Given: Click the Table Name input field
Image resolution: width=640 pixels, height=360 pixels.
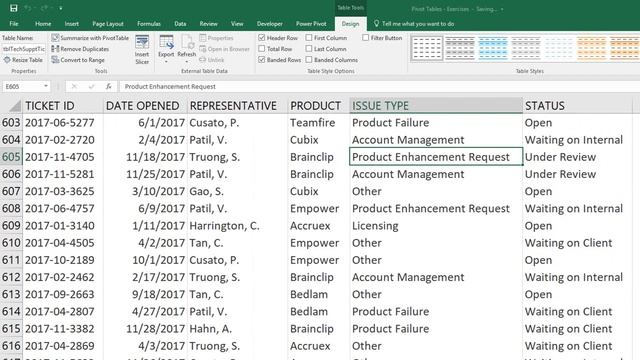Looking at the screenshot, I should 24,49.
